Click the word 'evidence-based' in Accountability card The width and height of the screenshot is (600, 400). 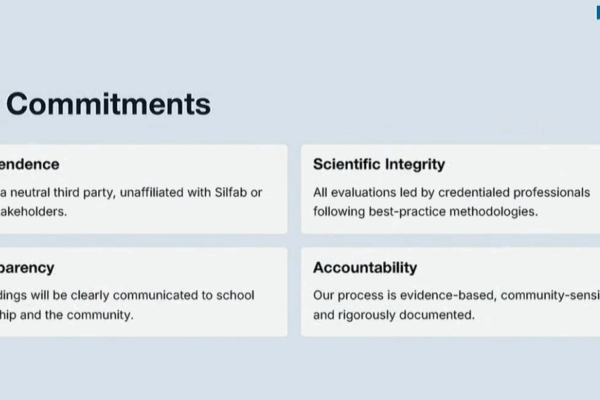click(x=448, y=295)
